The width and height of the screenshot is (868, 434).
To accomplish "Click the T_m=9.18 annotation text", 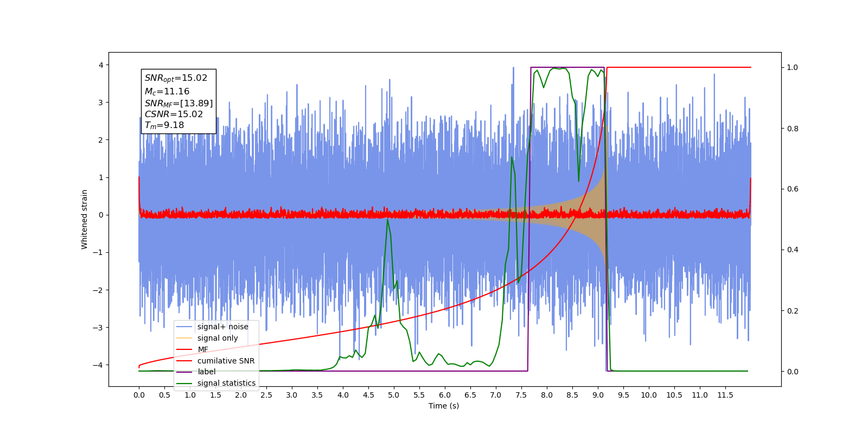I will click(x=164, y=125).
